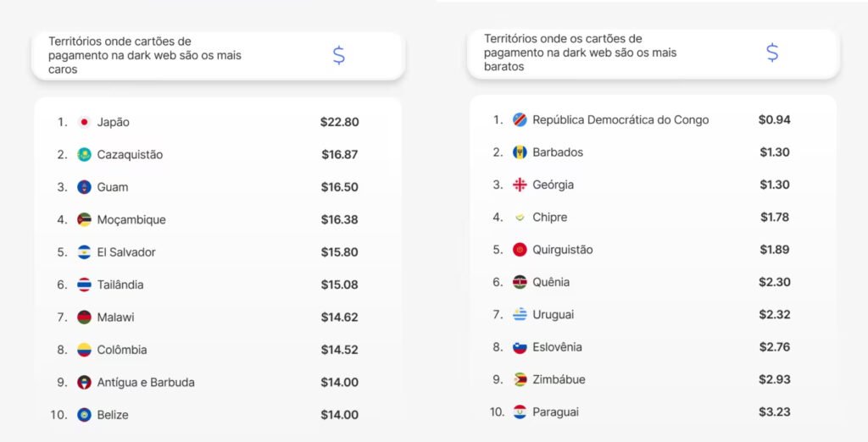Click the Kazakhstan flag beside Cazaquistão
Screen dimensions: 868x442
tap(84, 155)
